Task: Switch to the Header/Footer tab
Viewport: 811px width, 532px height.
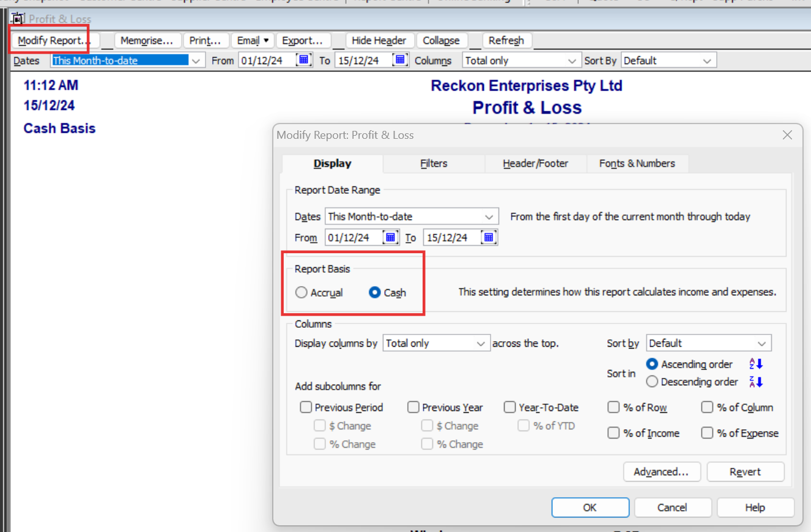Action: 535,164
